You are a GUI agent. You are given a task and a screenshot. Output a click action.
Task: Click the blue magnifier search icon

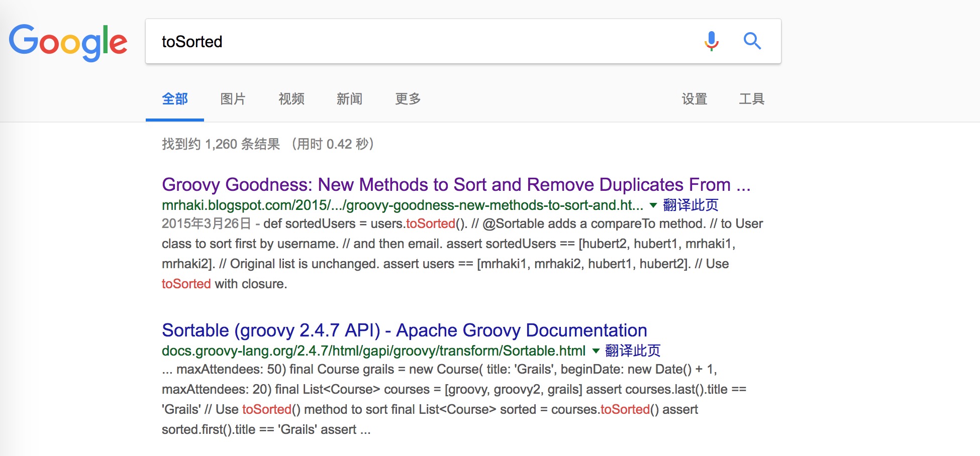[x=752, y=41]
